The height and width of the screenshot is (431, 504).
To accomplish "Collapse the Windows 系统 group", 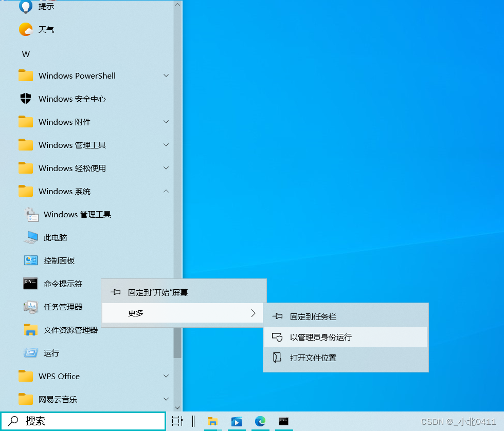I will click(166, 191).
